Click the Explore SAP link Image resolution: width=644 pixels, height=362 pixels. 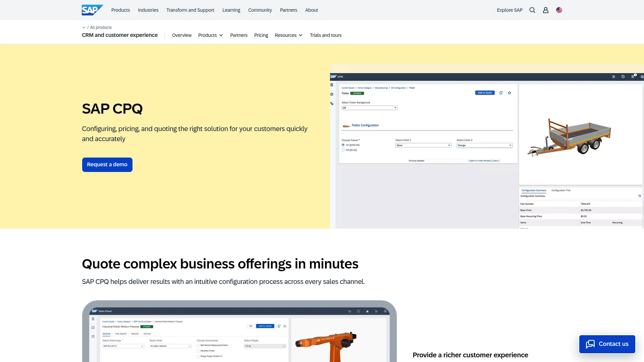[509, 10]
